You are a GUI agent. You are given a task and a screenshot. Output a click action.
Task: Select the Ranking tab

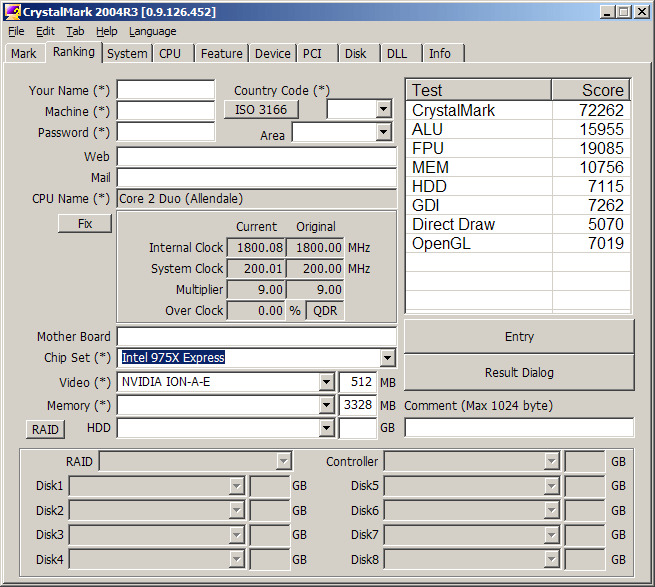point(74,52)
